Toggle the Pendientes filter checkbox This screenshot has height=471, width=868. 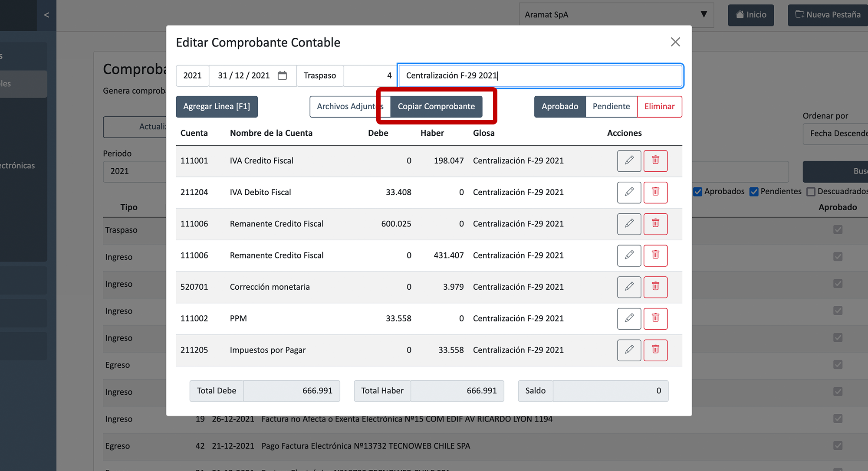tap(754, 192)
